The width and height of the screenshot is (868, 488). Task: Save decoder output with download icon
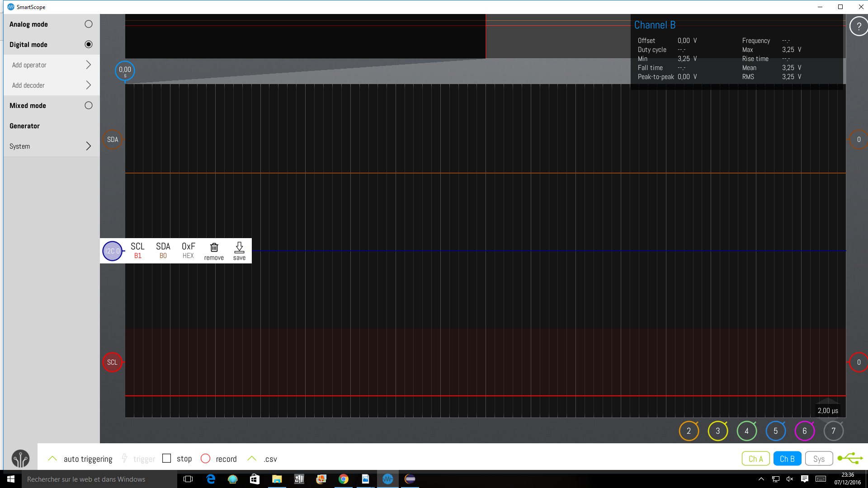(239, 251)
